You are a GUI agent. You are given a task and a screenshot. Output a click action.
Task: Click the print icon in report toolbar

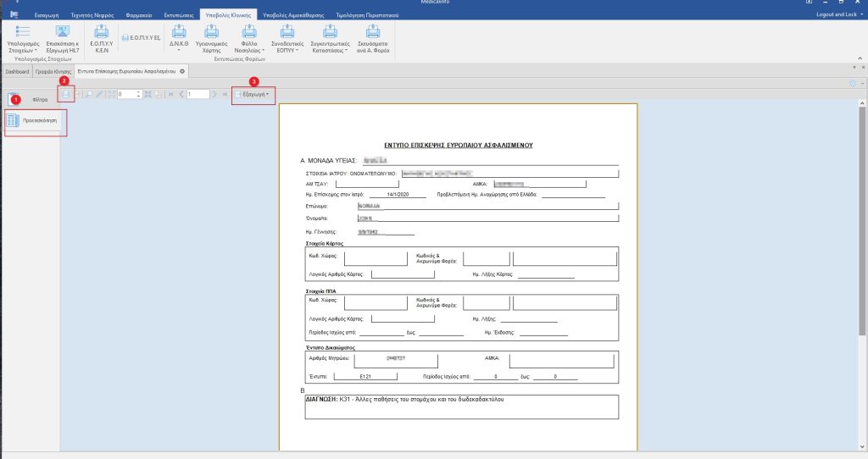click(65, 93)
